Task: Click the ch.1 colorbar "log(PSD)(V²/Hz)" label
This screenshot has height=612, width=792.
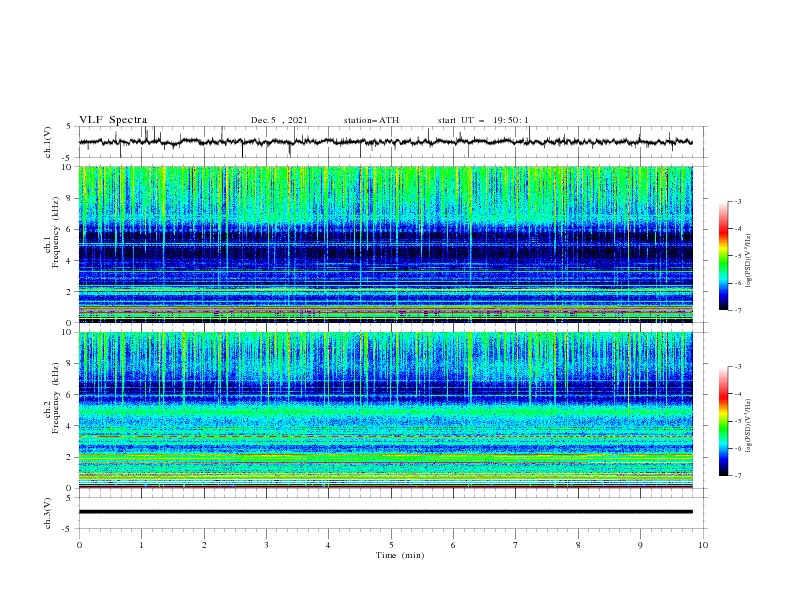Action: click(x=749, y=261)
